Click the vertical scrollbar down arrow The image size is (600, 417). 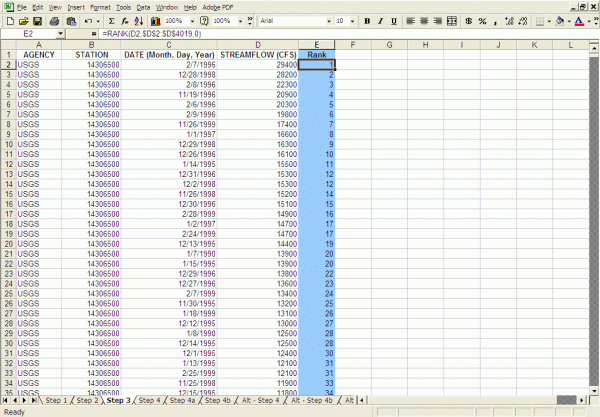594,391
